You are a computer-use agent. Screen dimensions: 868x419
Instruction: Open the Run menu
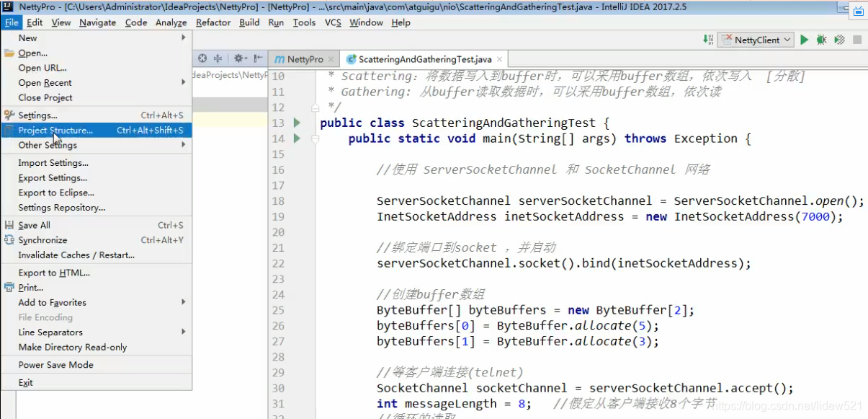coord(276,22)
